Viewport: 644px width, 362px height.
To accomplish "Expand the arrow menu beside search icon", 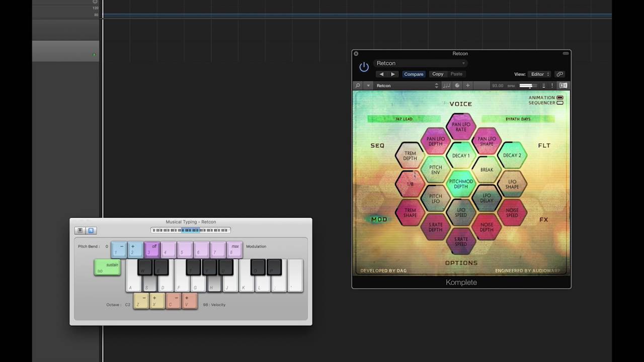I will pos(368,85).
